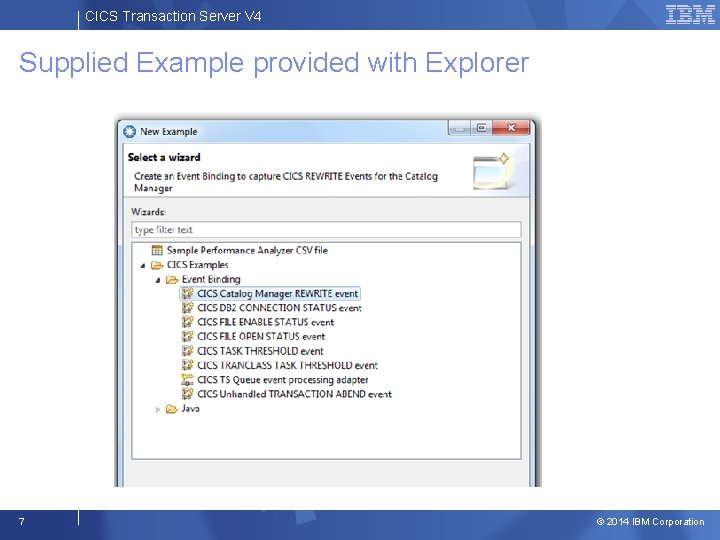This screenshot has height=540, width=720.
Task: Click the icon of CICS FILE ENABLE STATUS event
Action: click(x=187, y=322)
